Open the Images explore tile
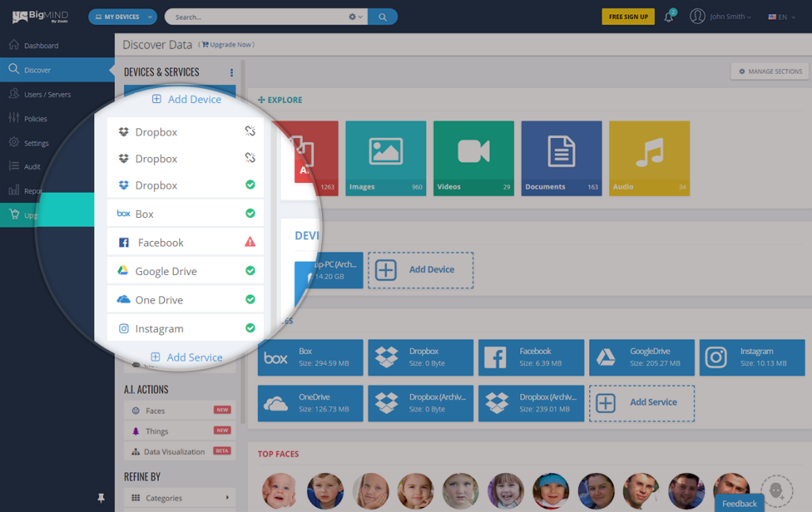 tap(386, 159)
